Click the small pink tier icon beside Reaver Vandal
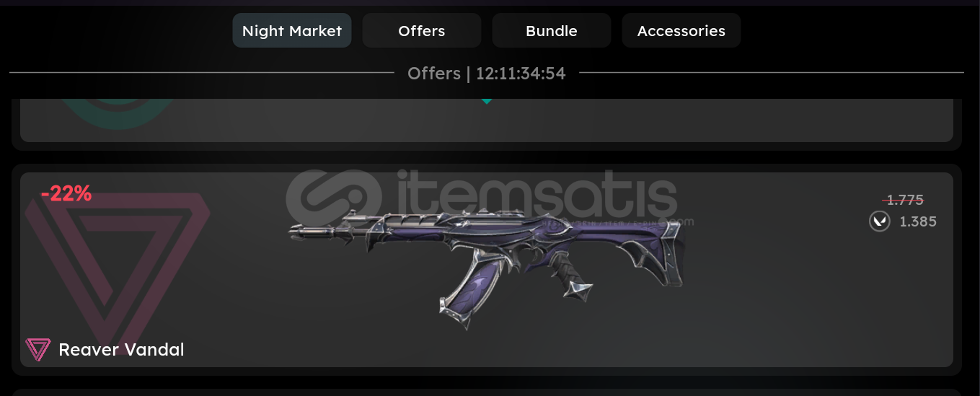 pos(37,350)
